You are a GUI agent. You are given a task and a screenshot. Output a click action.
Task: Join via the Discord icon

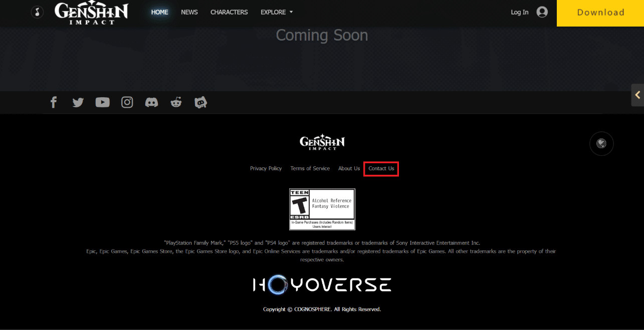coord(151,103)
